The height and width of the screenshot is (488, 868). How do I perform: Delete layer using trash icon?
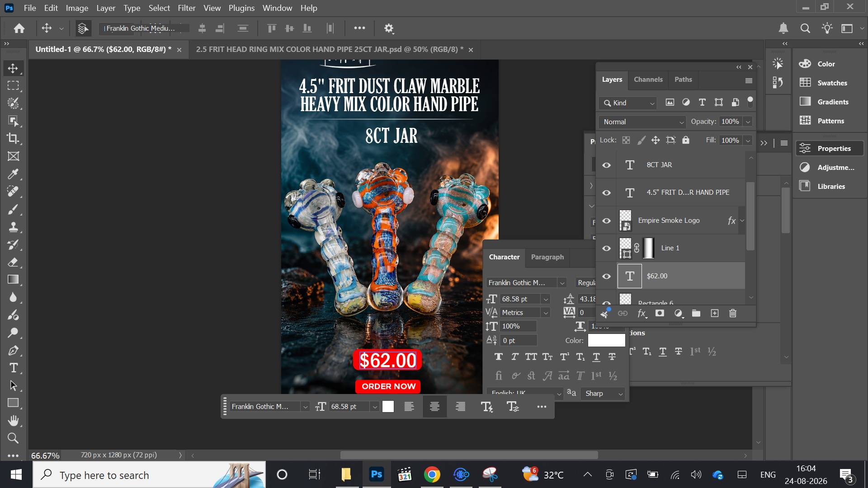click(x=733, y=313)
